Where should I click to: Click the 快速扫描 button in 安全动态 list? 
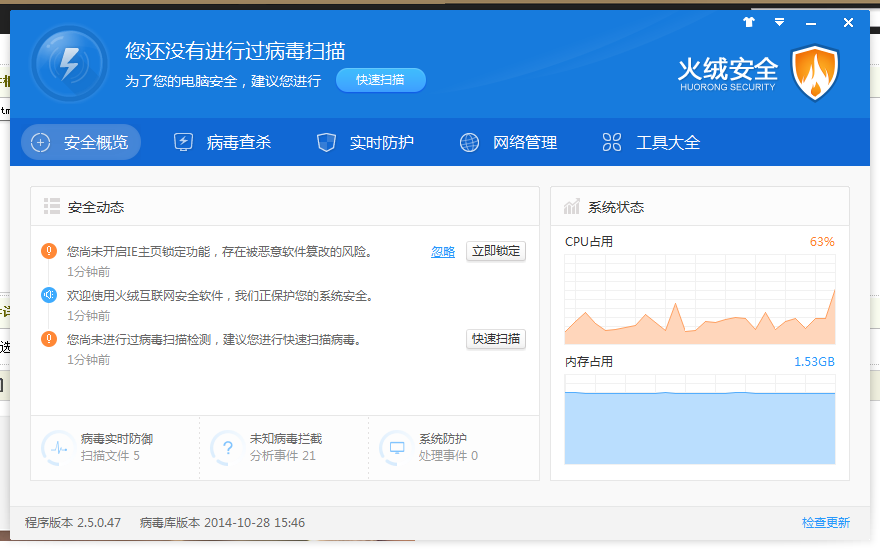496,339
